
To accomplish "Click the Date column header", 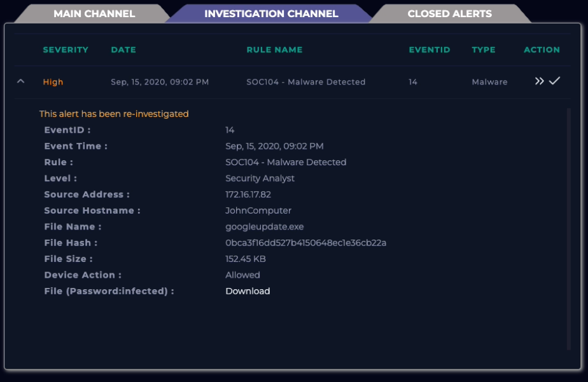I will tap(123, 50).
